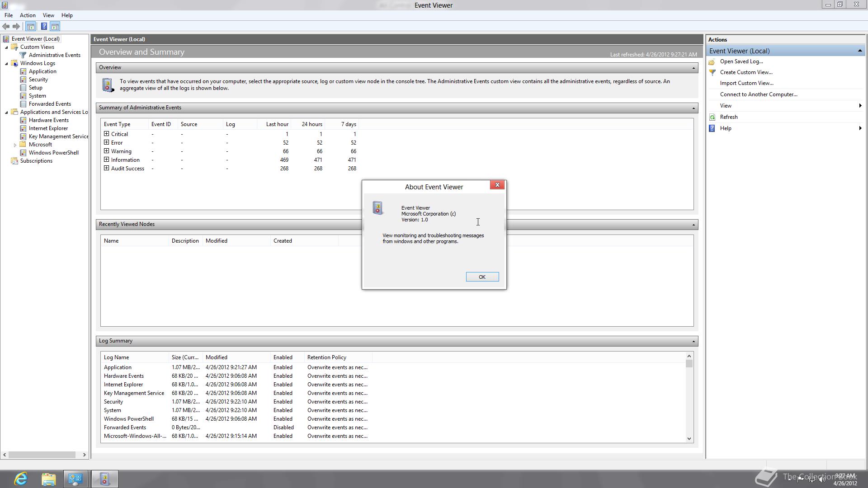Collapse the Event Viewer (Local) actions group
Screen dimensions: 868x488
pos(859,51)
